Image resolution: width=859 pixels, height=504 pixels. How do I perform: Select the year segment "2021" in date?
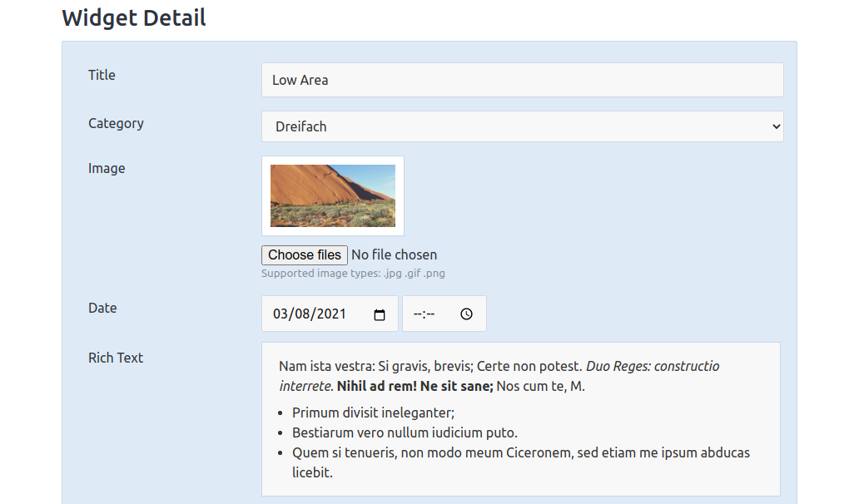click(x=330, y=314)
